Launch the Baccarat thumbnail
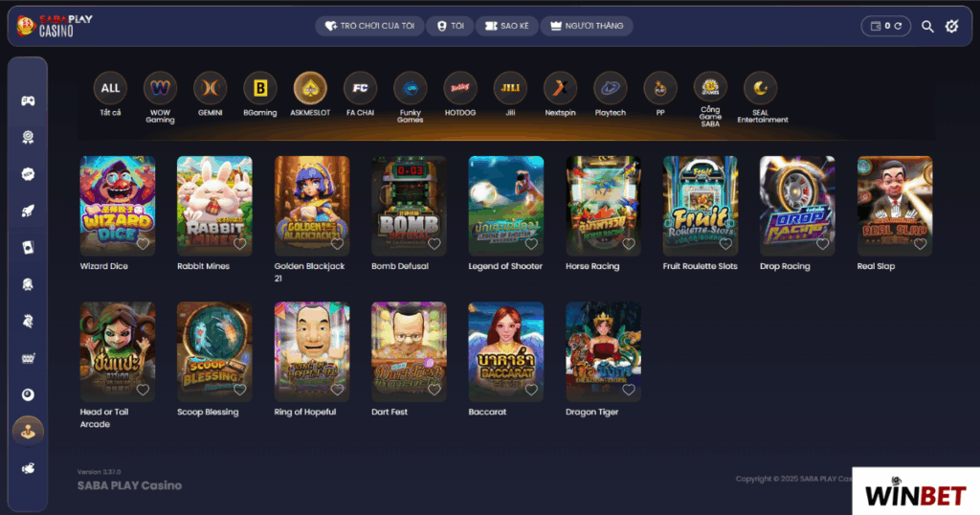 click(506, 351)
